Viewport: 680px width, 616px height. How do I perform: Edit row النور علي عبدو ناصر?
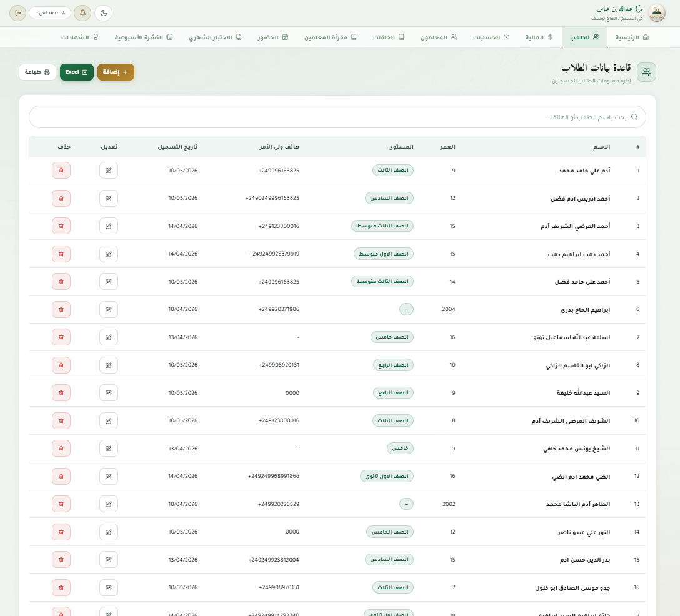pos(108,532)
